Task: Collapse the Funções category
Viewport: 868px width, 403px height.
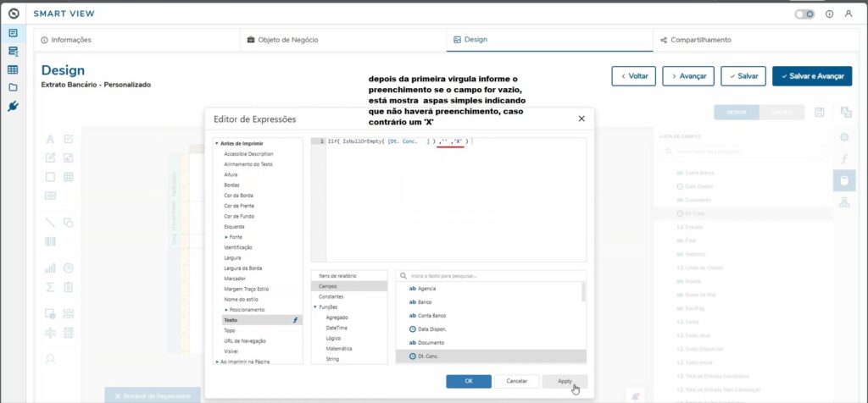Action: tap(315, 306)
